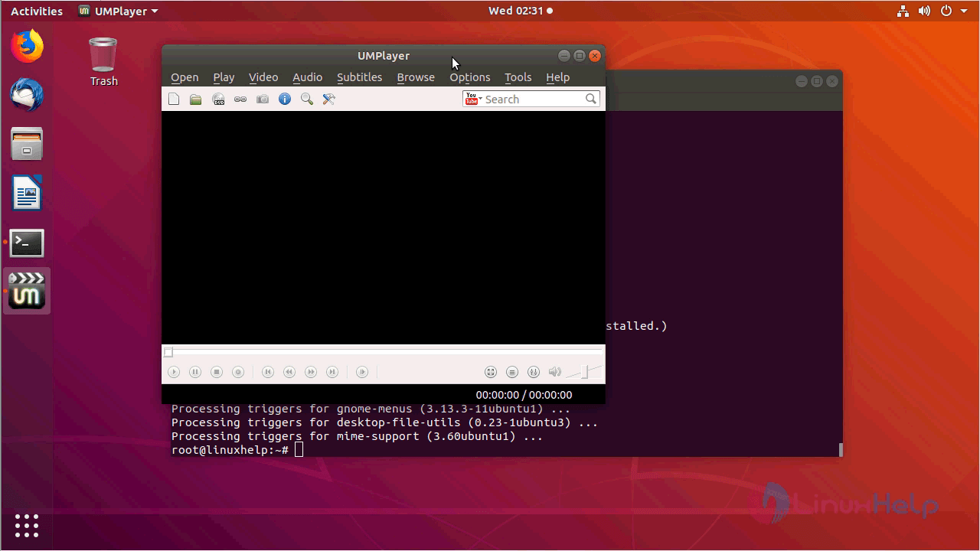Screen dimensions: 980x551
Task: Click the network status icon in system tray
Action: (x=903, y=11)
